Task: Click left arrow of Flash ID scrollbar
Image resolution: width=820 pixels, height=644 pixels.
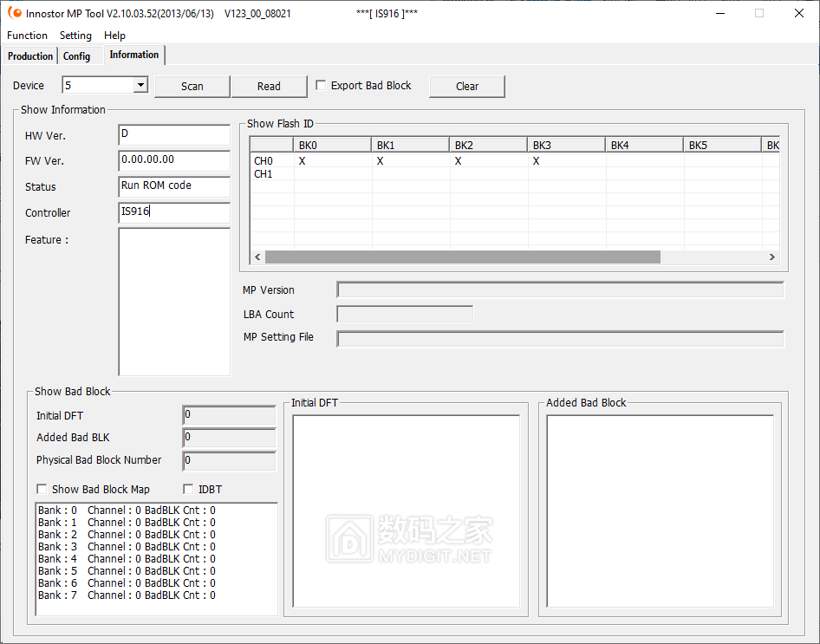Action: [257, 257]
